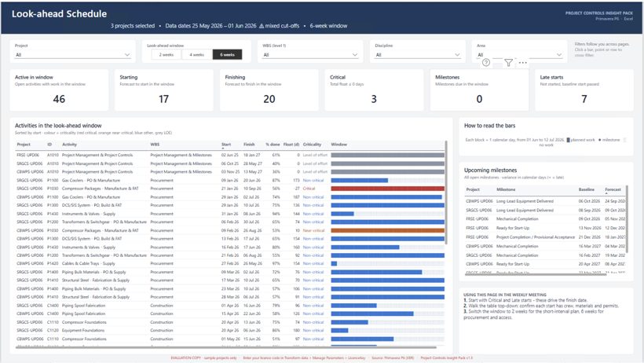
Task: Select the 6 weeks look-ahead window
Action: [227, 54]
